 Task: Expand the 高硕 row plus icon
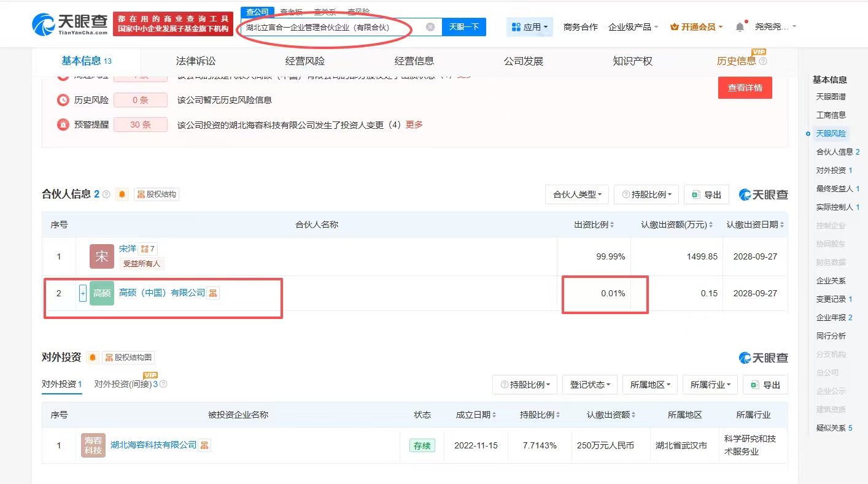click(83, 293)
